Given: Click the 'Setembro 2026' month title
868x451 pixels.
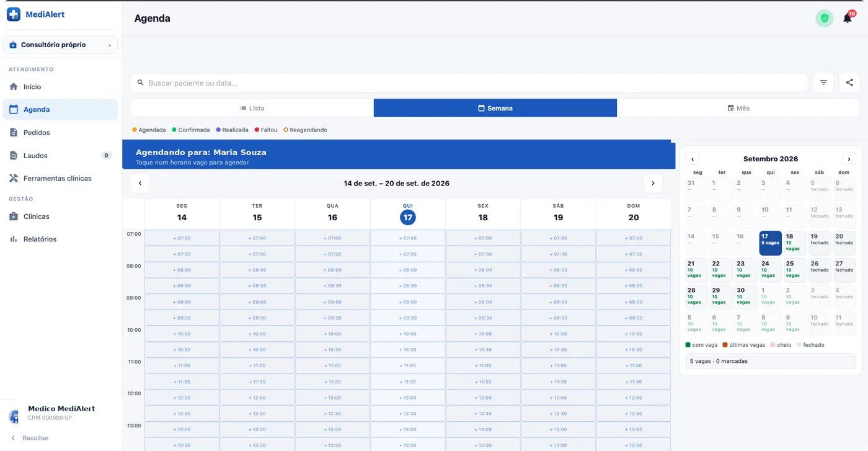Looking at the screenshot, I should [771, 159].
